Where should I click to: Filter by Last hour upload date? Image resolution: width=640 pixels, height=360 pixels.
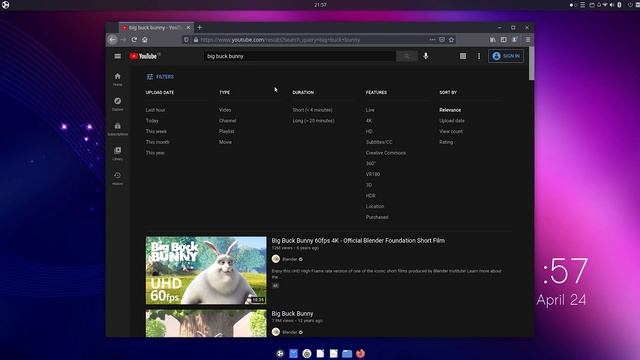pyautogui.click(x=156, y=110)
